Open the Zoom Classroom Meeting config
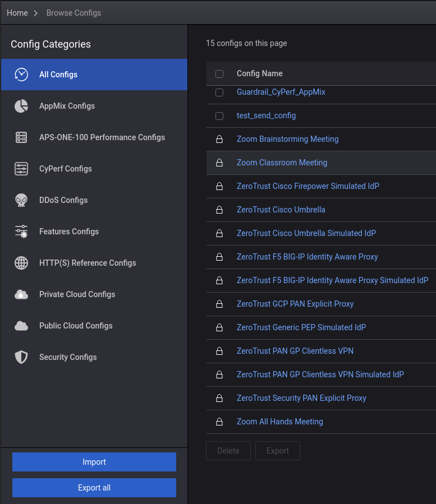This screenshot has height=504, width=436. pos(282,163)
